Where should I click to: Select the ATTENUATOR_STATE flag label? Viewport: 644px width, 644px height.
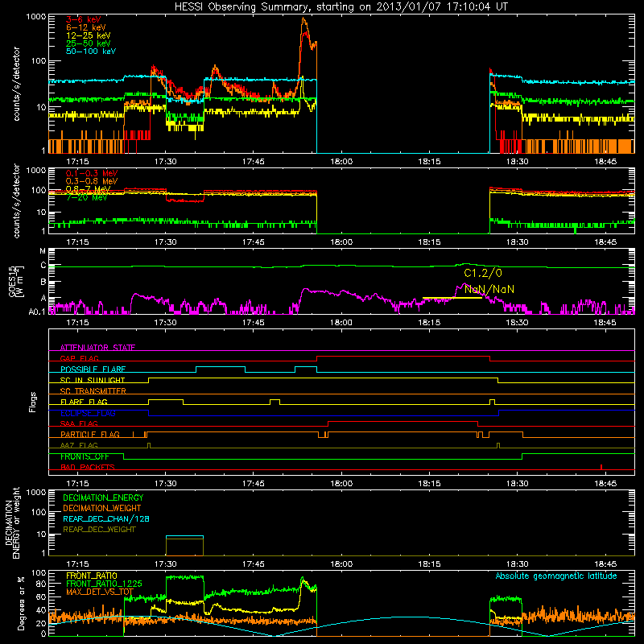[97, 348]
